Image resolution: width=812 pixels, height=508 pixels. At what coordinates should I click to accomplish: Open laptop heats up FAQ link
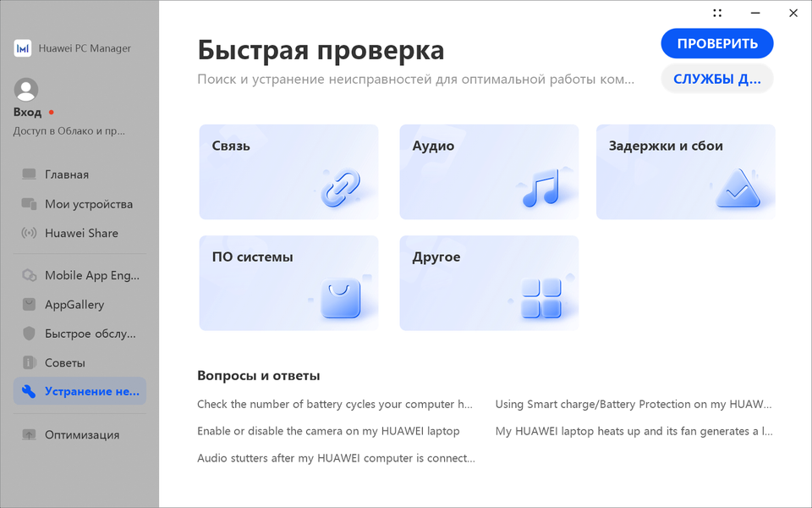[634, 431]
